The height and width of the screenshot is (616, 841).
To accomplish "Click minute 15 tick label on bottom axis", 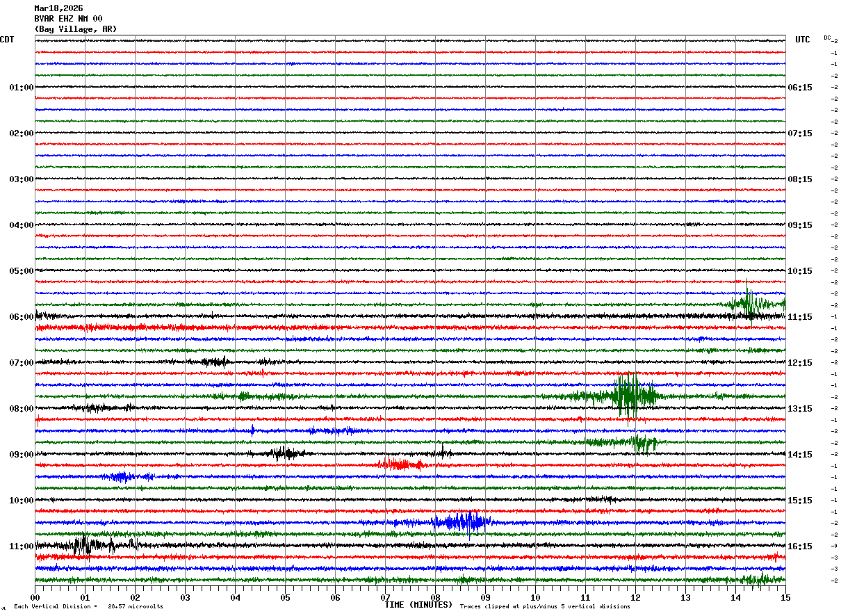I will 785,597.
